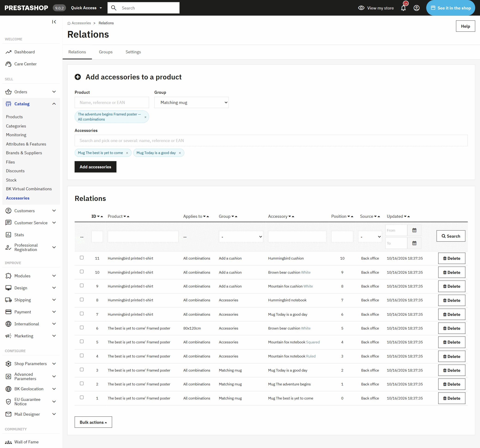Click the Product name or EAN field

coord(111,103)
